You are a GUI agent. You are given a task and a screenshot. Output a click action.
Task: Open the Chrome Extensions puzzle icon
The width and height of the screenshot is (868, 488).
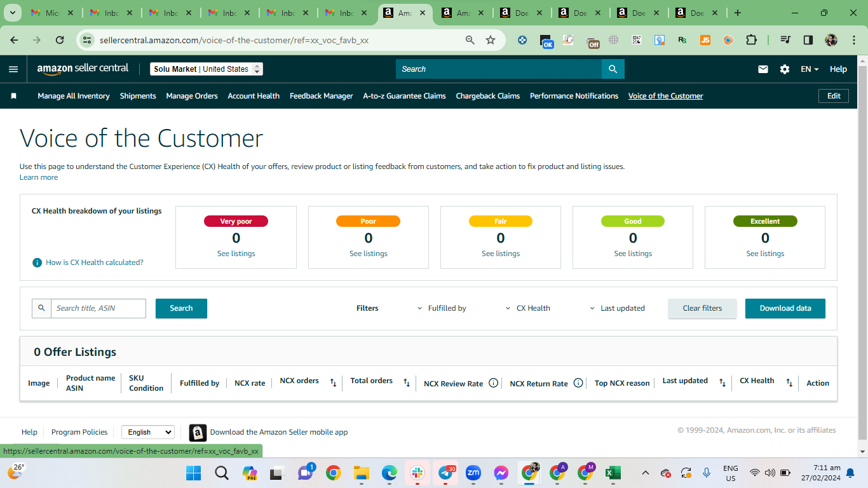click(751, 40)
